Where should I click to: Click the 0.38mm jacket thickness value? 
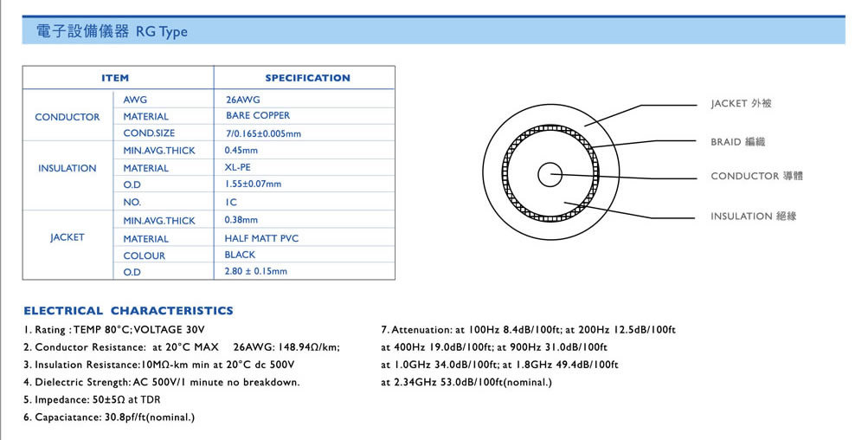(241, 219)
